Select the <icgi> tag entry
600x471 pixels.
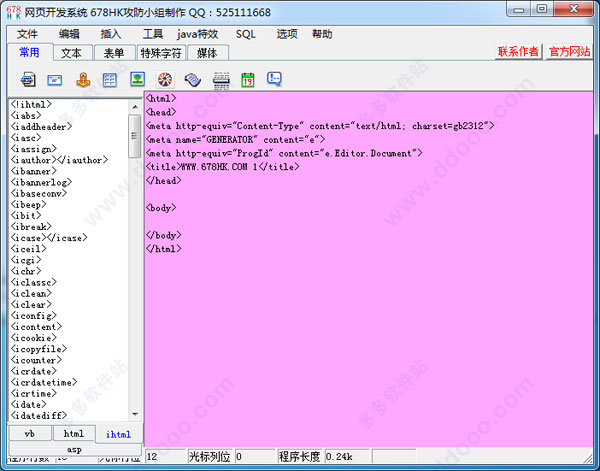[x=26, y=260]
